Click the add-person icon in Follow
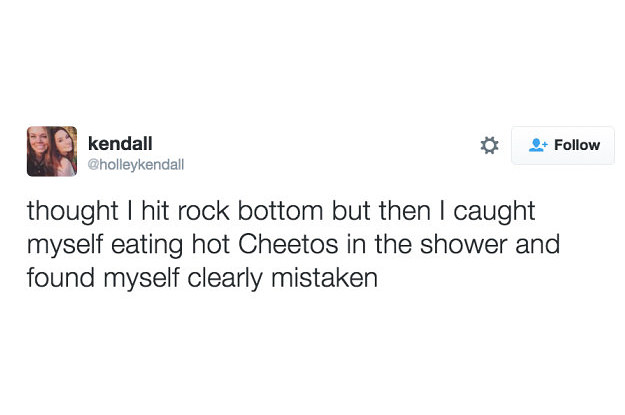 (x=537, y=146)
